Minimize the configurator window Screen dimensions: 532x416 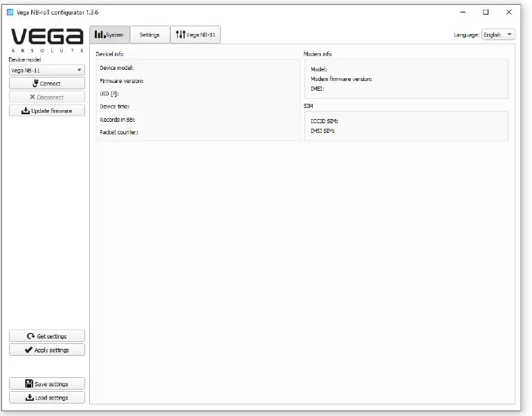pyautogui.click(x=463, y=12)
